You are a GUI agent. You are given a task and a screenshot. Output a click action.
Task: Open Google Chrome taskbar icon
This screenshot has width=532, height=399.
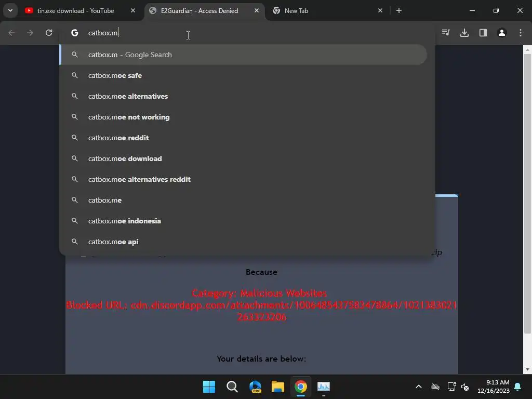[x=301, y=387]
